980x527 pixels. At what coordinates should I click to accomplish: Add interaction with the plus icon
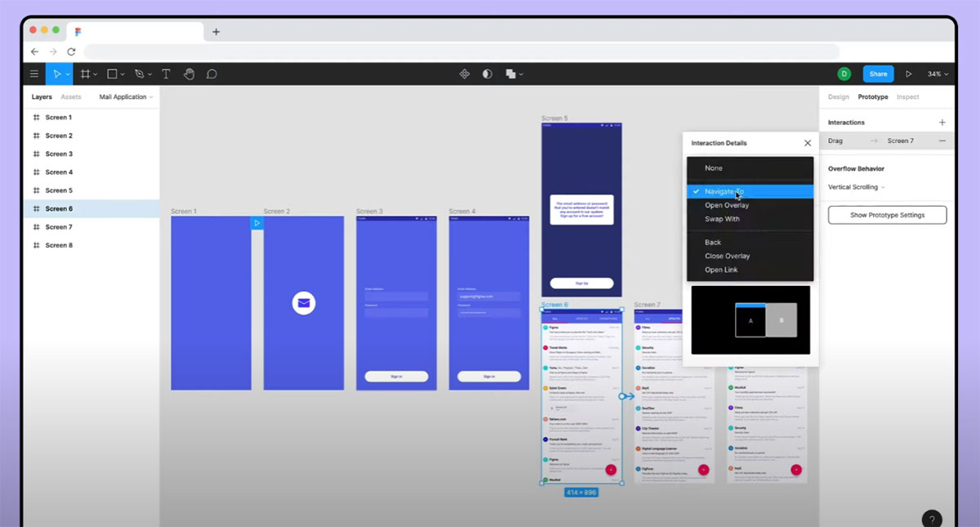click(x=942, y=123)
